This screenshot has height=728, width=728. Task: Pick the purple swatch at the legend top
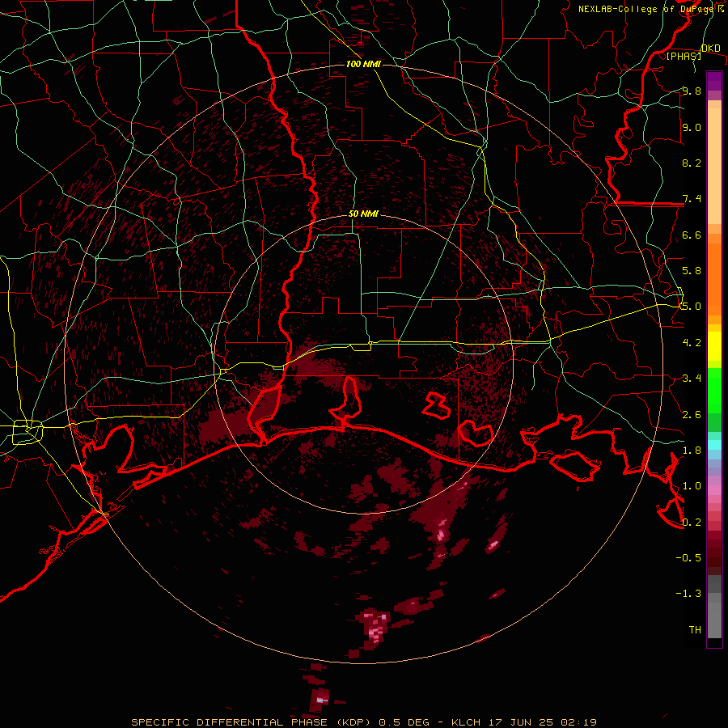pyautogui.click(x=714, y=81)
